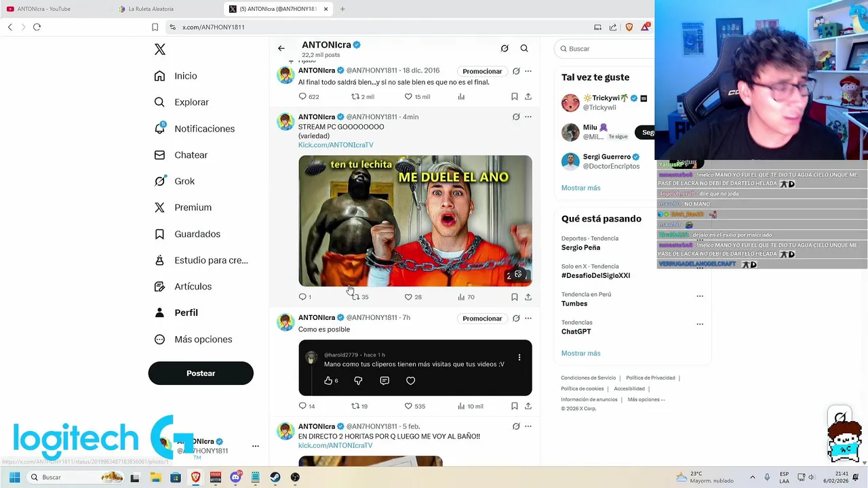
Task: Like the pinned post with 15 mil likes
Action: click(x=417, y=97)
